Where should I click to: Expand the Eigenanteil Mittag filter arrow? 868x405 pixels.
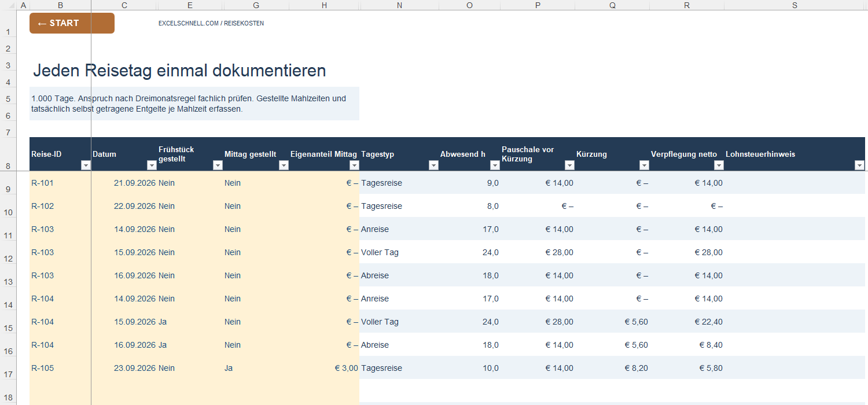coord(354,165)
